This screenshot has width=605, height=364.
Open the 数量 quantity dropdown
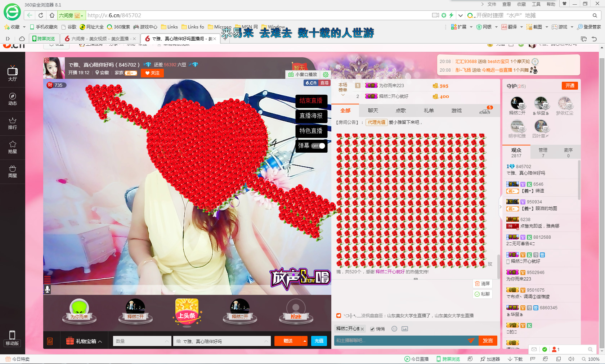tap(142, 341)
